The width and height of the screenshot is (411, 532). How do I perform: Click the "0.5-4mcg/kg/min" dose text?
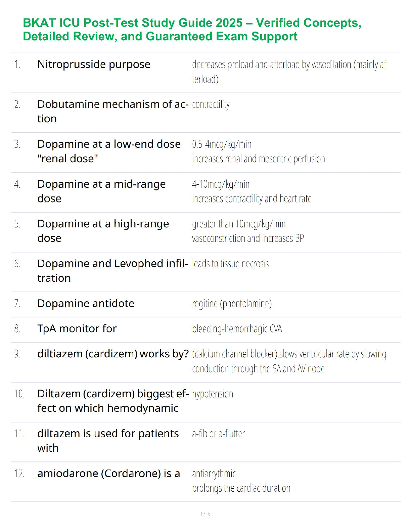pos(222,144)
